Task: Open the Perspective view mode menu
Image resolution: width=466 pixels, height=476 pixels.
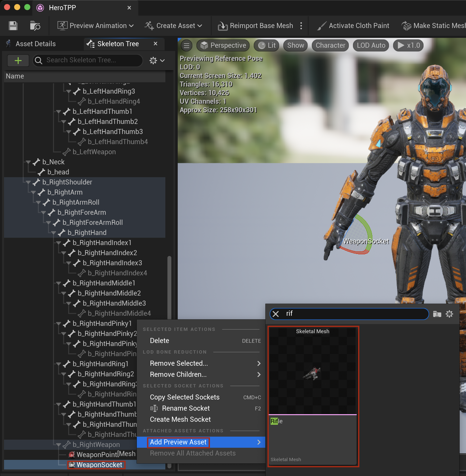Action: (223, 45)
